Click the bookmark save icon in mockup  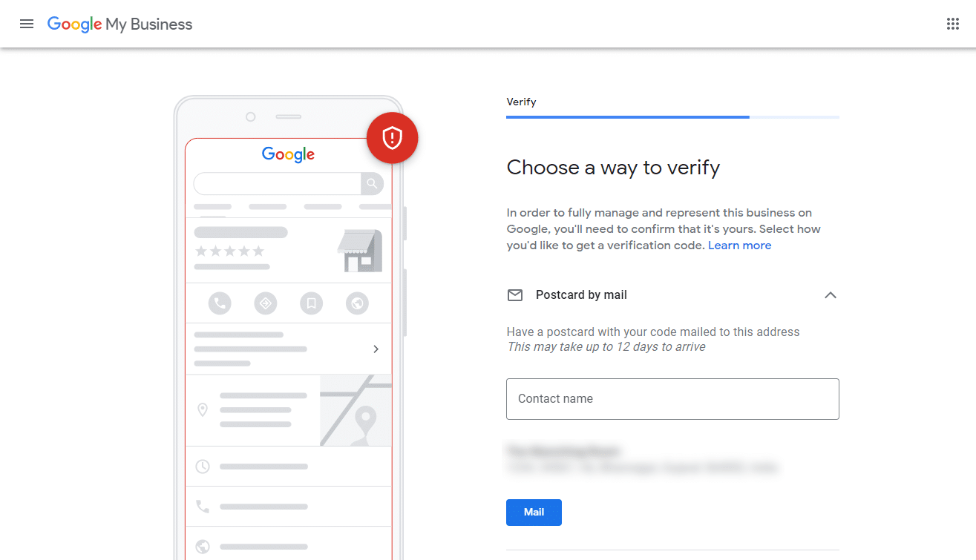(x=311, y=303)
